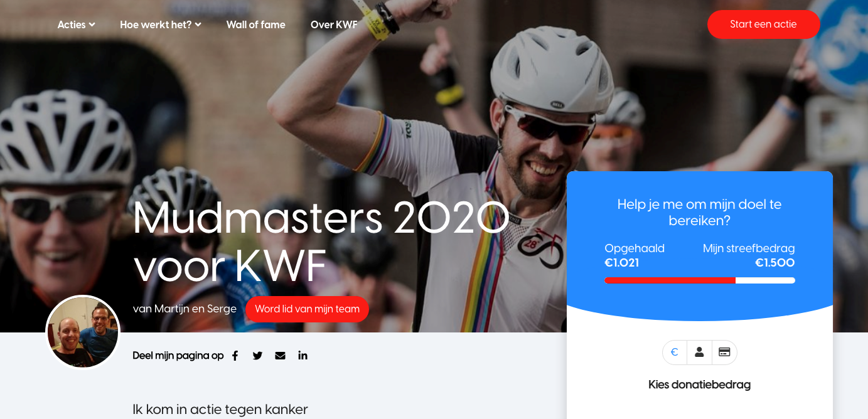Image resolution: width=868 pixels, height=419 pixels.
Task: Share page via Twitter icon
Action: tap(257, 356)
